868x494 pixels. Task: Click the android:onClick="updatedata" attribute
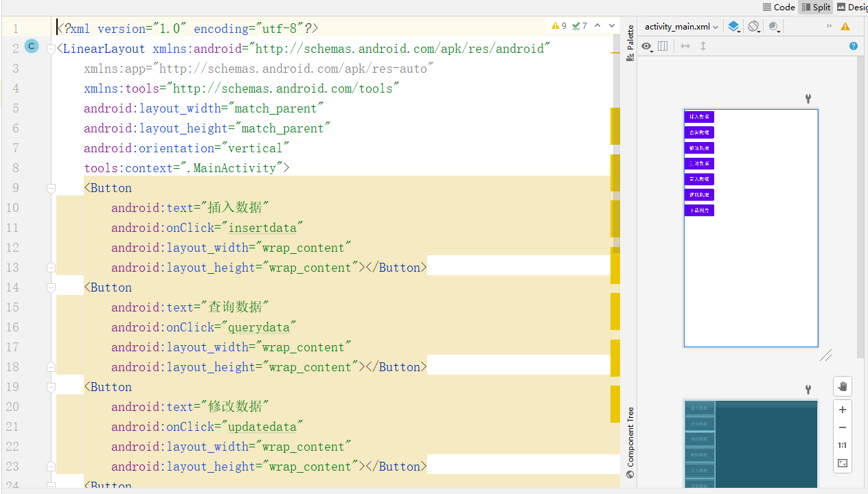click(x=207, y=427)
